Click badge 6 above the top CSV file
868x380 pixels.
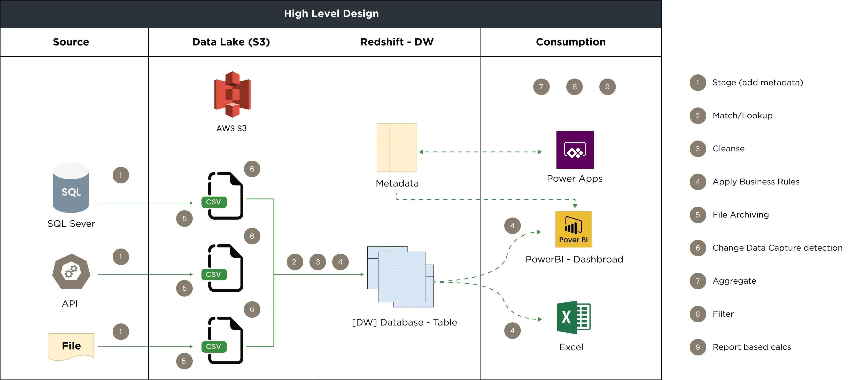pos(252,169)
